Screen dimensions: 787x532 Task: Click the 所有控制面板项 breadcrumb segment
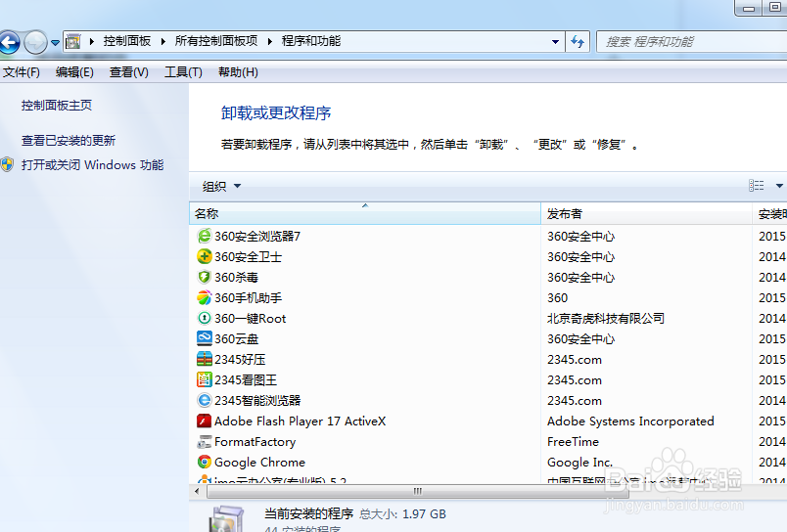pyautogui.click(x=215, y=41)
